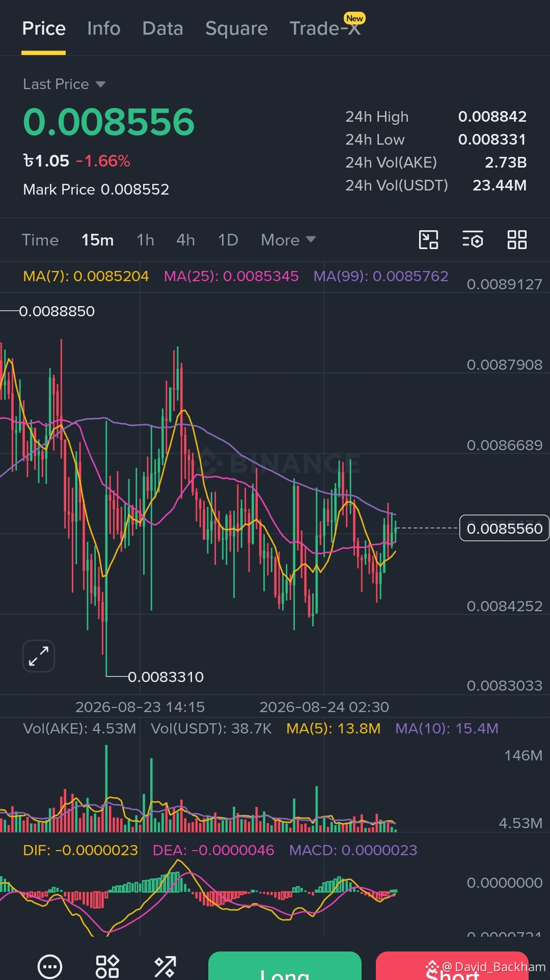The width and height of the screenshot is (550, 980).
Task: Click the MA(99) indicator label
Action: (381, 276)
